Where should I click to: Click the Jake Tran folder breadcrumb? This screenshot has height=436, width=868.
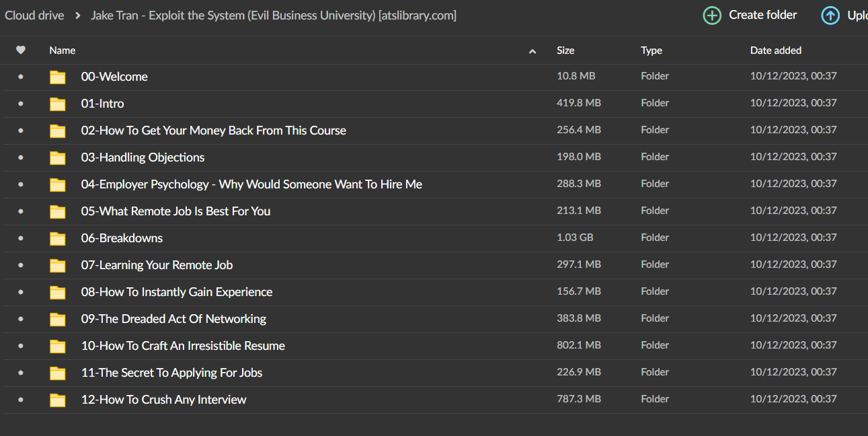coord(274,15)
